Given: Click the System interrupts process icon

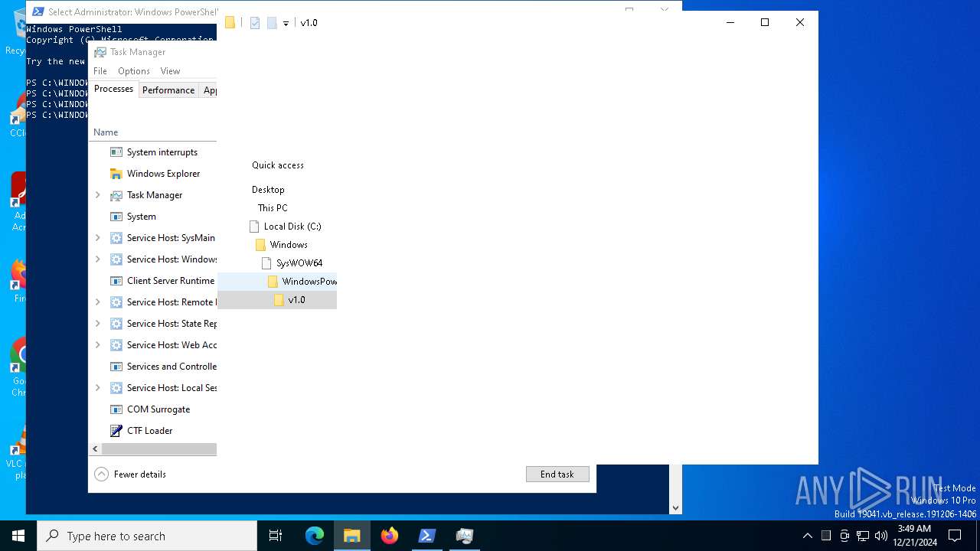Looking at the screenshot, I should point(116,152).
